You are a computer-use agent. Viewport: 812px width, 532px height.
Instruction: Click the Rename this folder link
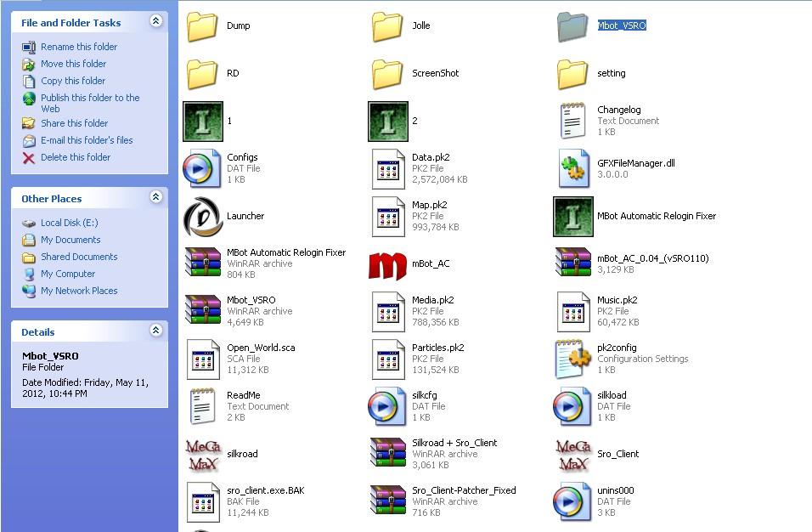(79, 47)
